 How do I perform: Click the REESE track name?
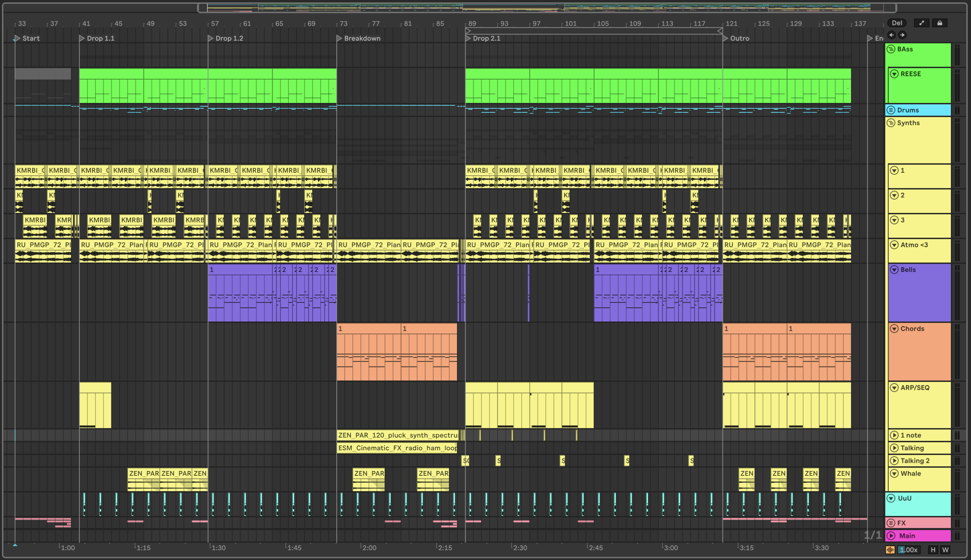click(910, 74)
